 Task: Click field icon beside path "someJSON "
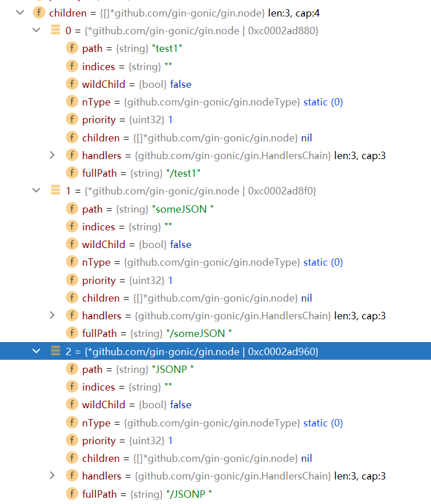coord(72,209)
